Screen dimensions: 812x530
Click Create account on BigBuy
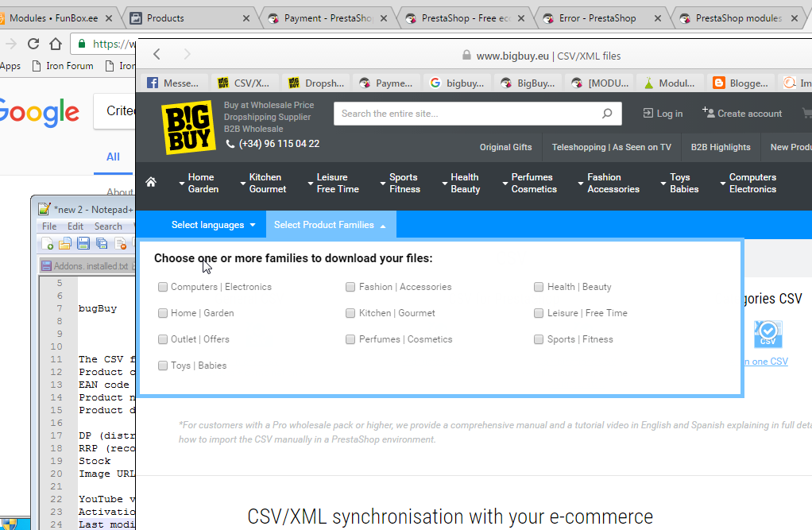742,113
